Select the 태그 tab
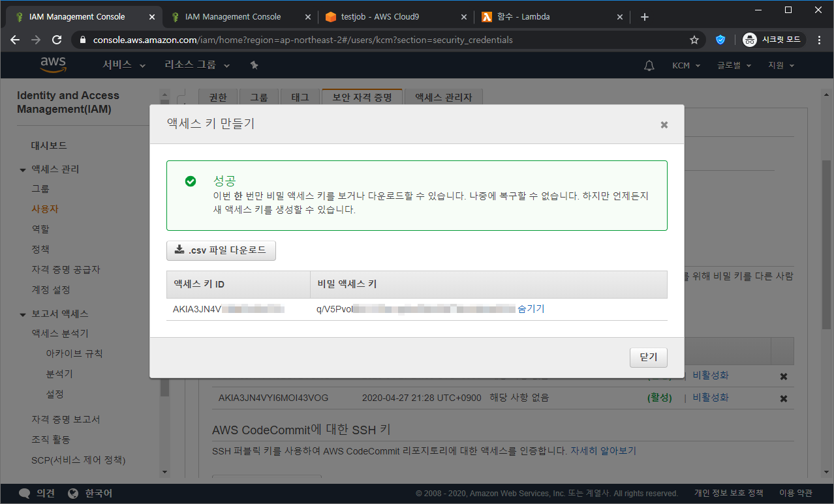The image size is (834, 504). tap(300, 97)
